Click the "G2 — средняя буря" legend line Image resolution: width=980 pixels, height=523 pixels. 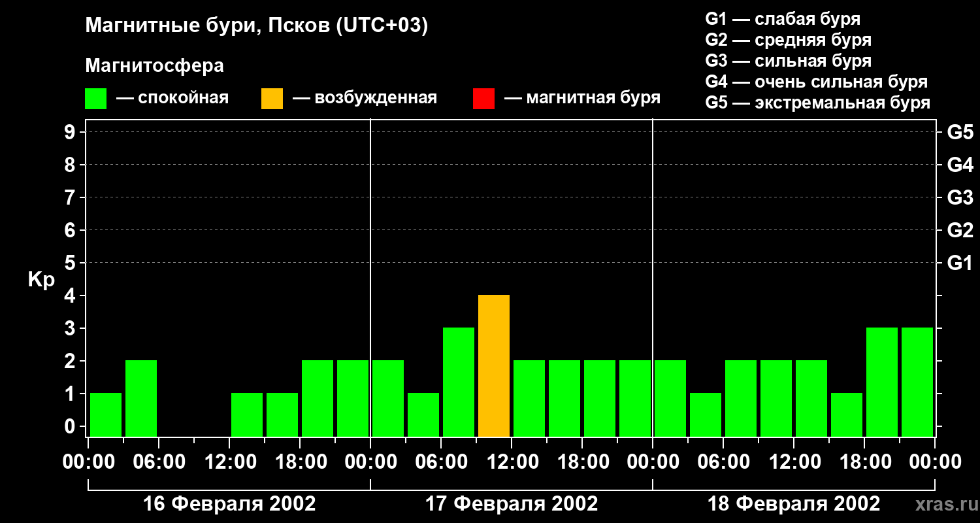click(788, 40)
